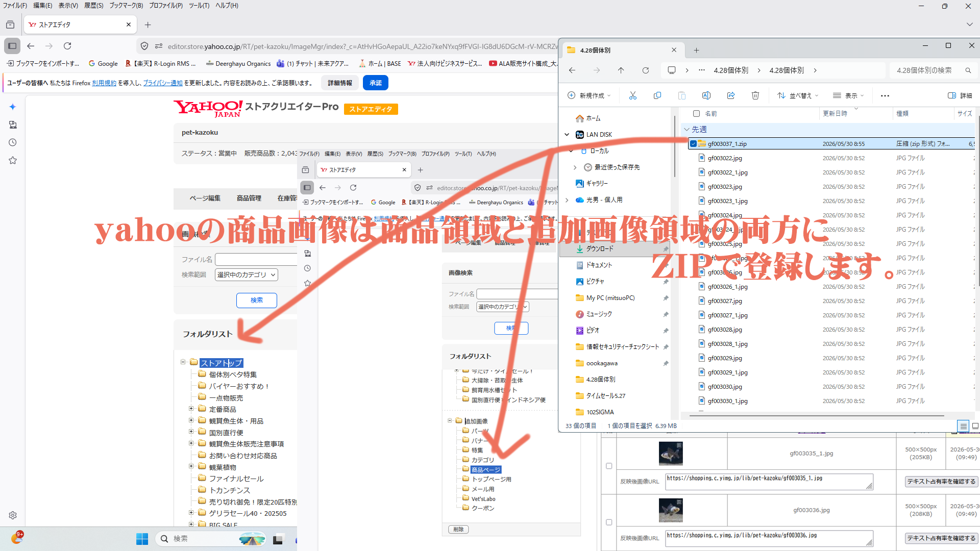The width and height of the screenshot is (980, 551).
Task: Uncheck the gf003037_1.zip checkbox
Action: [x=693, y=144]
